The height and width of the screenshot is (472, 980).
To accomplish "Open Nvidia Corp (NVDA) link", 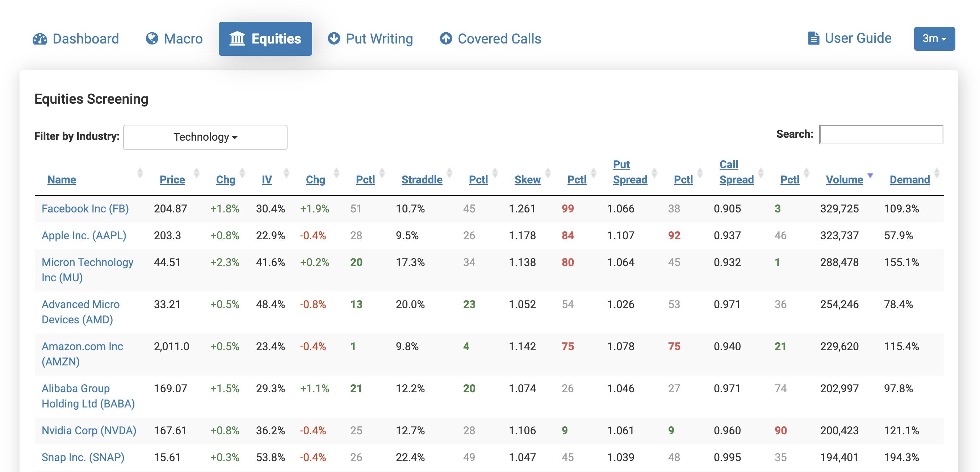I will [x=89, y=430].
